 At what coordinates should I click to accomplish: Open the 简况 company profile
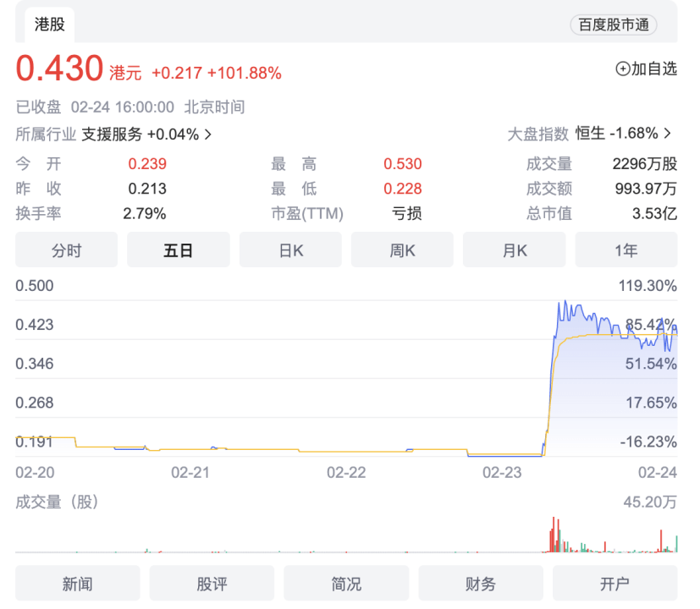coord(346,583)
